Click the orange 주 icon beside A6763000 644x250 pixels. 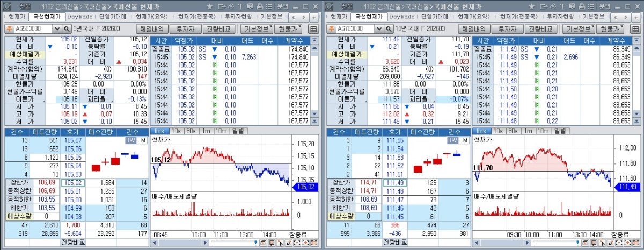(x=332, y=28)
